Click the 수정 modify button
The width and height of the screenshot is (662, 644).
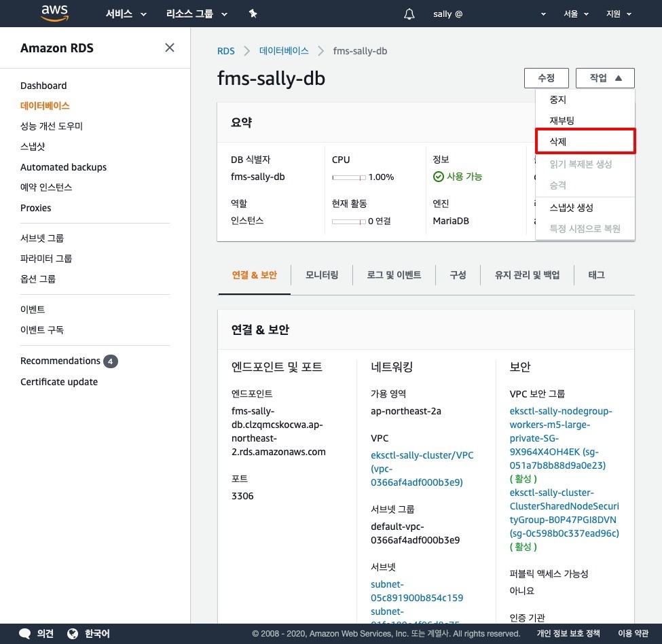pyautogui.click(x=546, y=78)
